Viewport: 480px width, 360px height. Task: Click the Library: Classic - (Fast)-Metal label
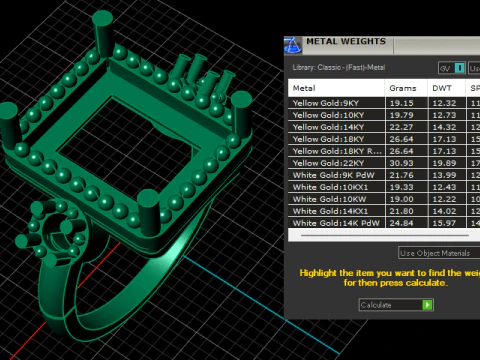[339, 67]
